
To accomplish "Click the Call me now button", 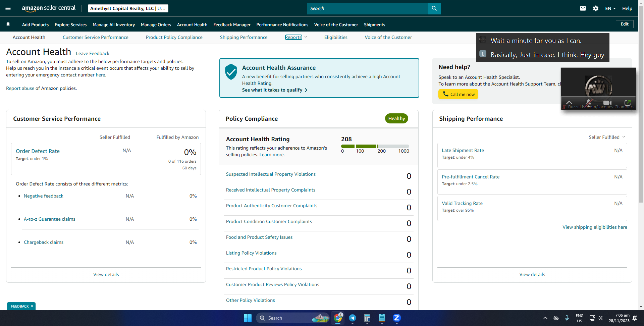I will pos(458,94).
